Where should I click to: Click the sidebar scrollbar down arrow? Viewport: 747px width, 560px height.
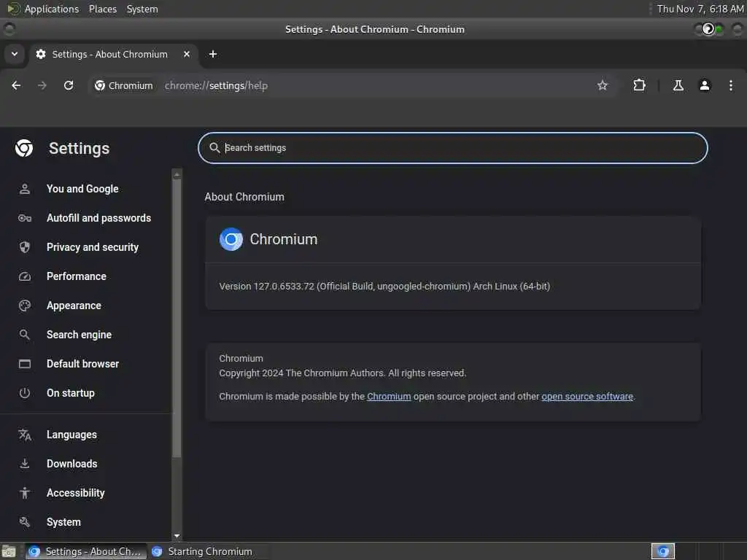click(x=177, y=536)
